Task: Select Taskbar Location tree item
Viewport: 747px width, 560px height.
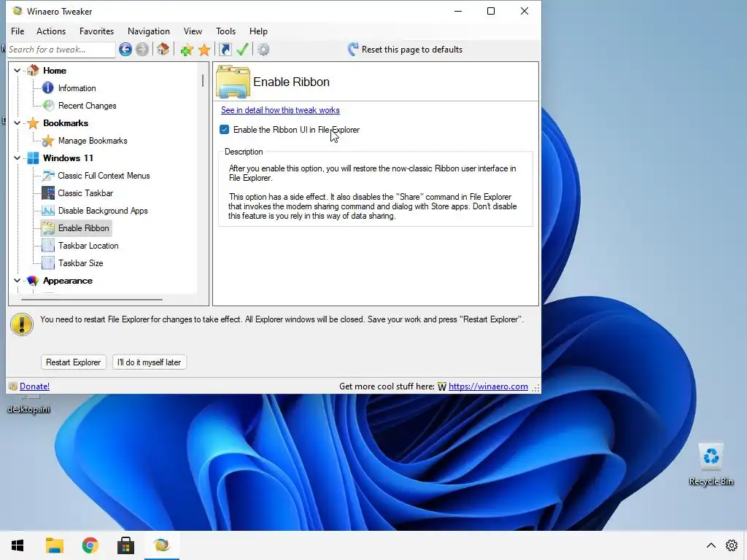Action: point(88,246)
